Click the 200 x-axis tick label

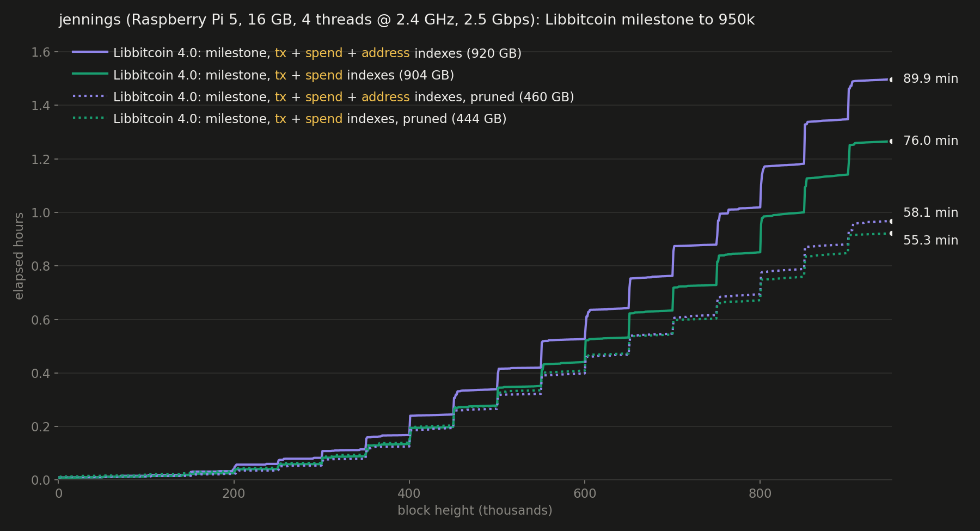(234, 494)
